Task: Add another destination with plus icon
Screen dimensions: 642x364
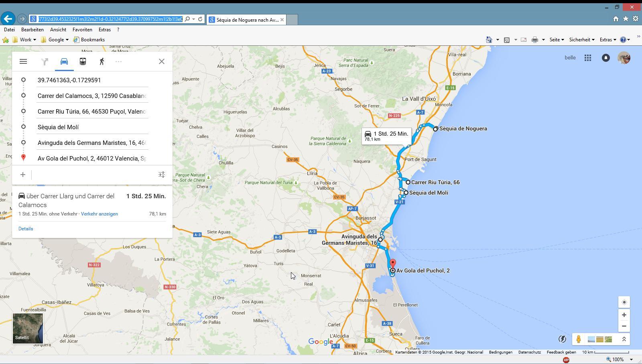Action: point(23,175)
